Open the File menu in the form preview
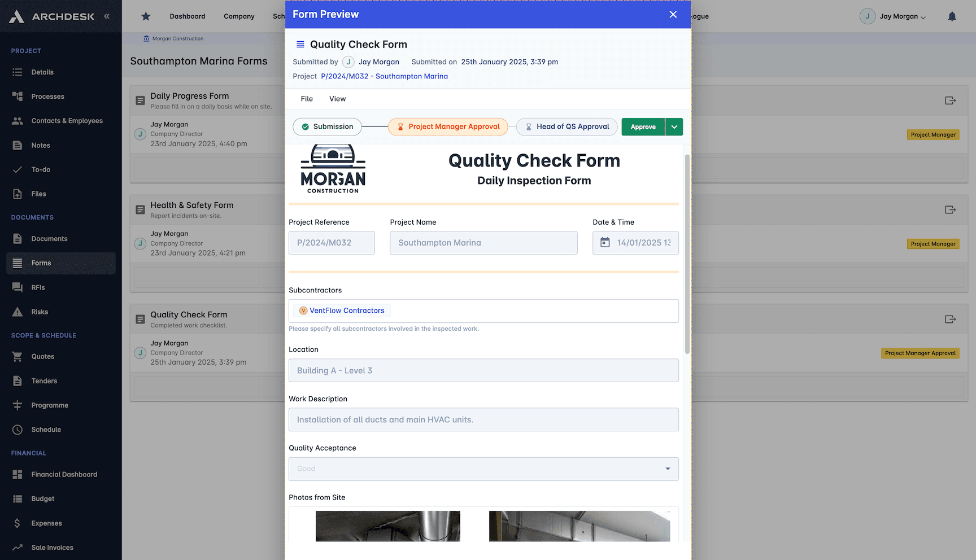This screenshot has width=976, height=560. tap(307, 99)
